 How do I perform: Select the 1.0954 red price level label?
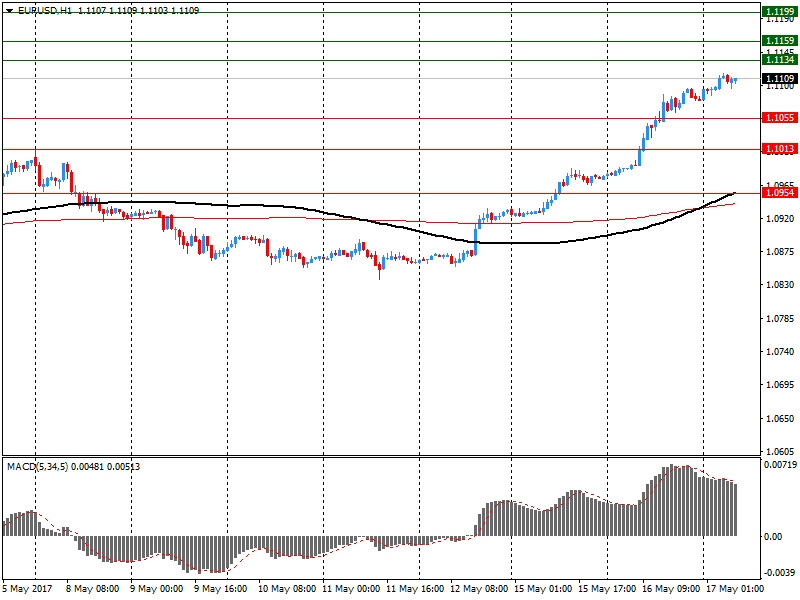780,192
